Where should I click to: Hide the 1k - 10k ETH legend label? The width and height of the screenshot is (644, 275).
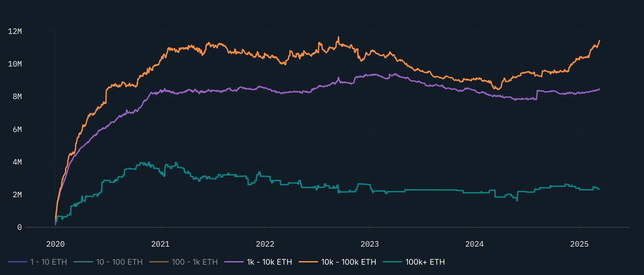pos(269,262)
